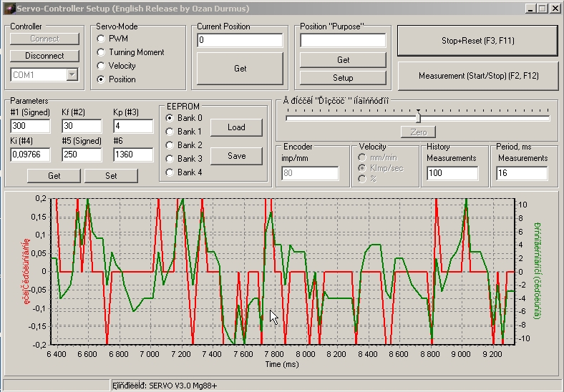Select the PWM servo mode

click(x=101, y=39)
